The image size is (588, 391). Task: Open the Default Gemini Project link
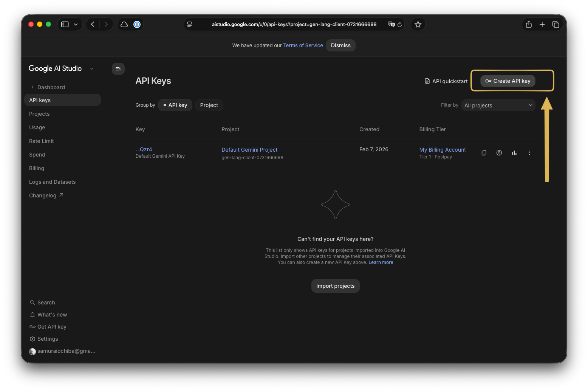(249, 150)
